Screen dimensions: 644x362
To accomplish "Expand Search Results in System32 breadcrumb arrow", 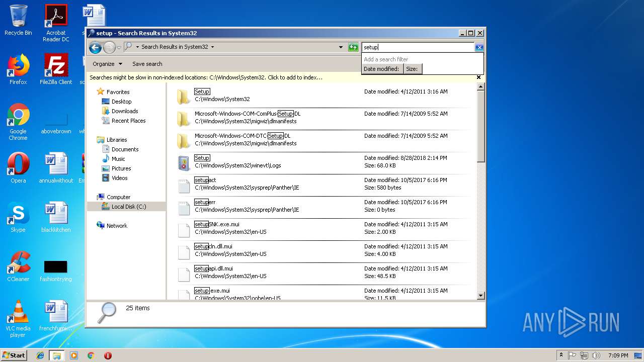I will click(212, 47).
